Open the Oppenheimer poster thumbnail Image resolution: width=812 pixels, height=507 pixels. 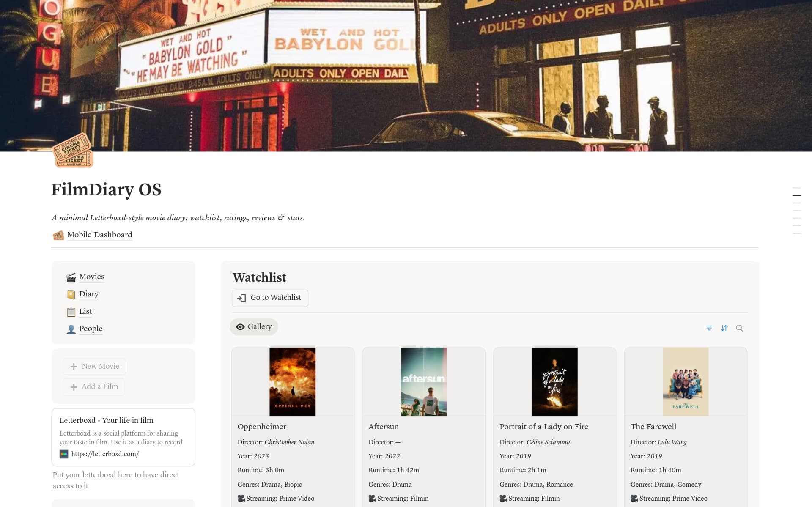[x=293, y=381]
